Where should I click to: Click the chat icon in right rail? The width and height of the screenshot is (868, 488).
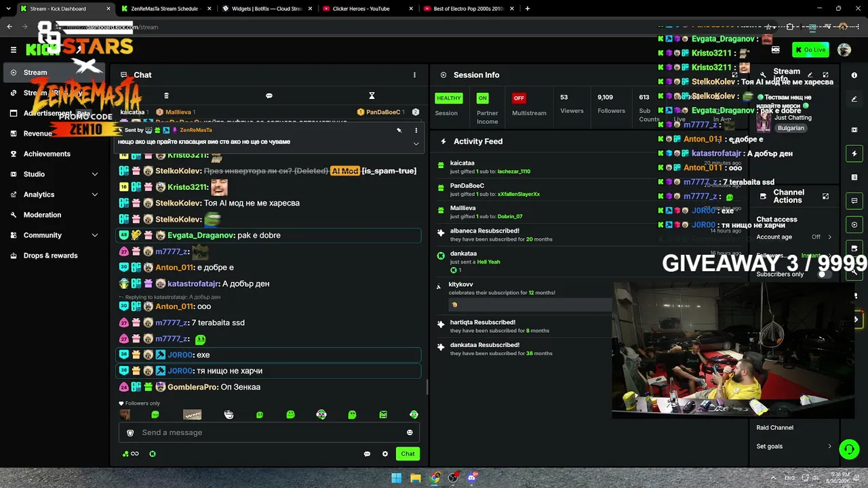coord(854,201)
